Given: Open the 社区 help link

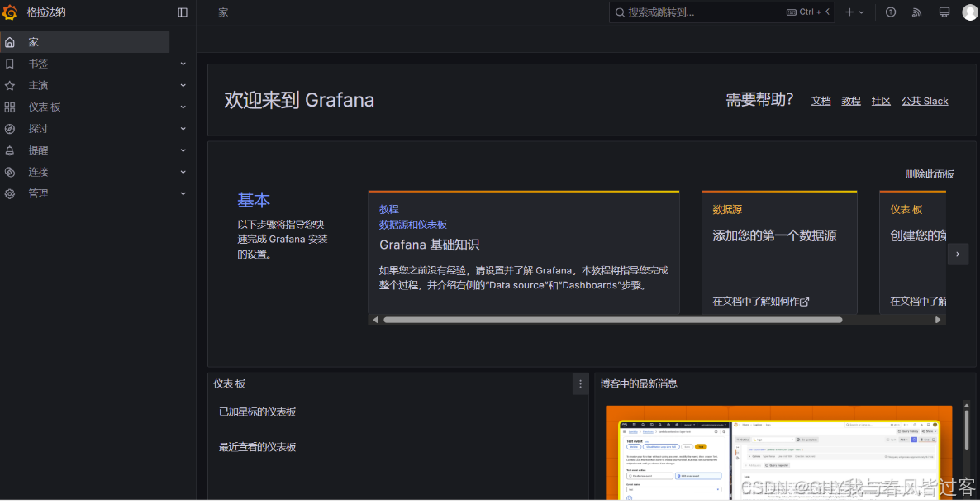Looking at the screenshot, I should tap(881, 102).
